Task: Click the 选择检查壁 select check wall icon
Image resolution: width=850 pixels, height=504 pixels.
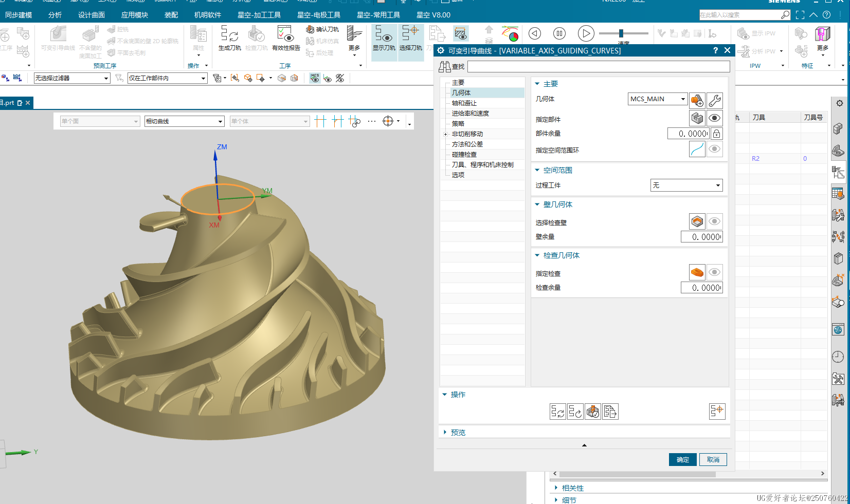Action: (x=697, y=221)
